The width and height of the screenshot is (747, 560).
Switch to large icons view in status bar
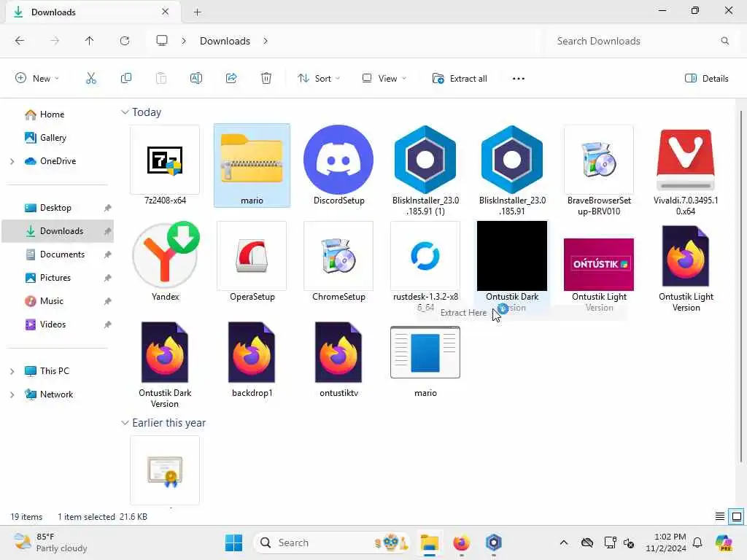click(x=737, y=517)
